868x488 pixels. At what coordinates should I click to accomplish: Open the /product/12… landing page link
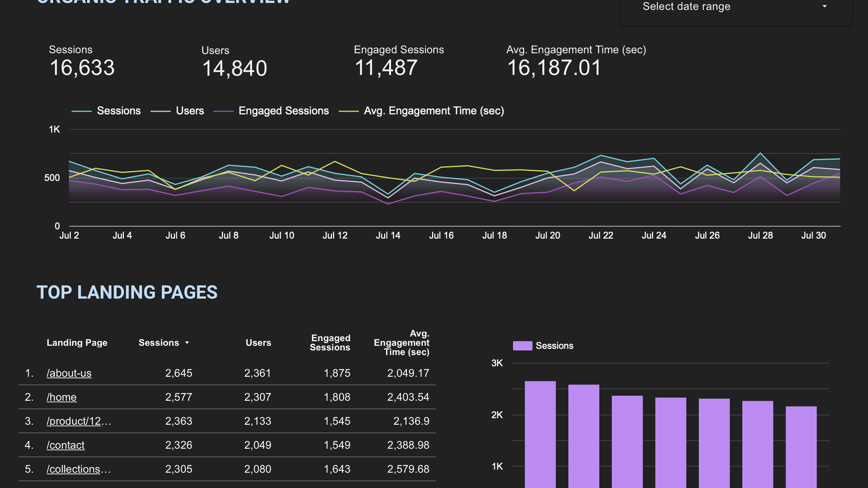point(79,421)
